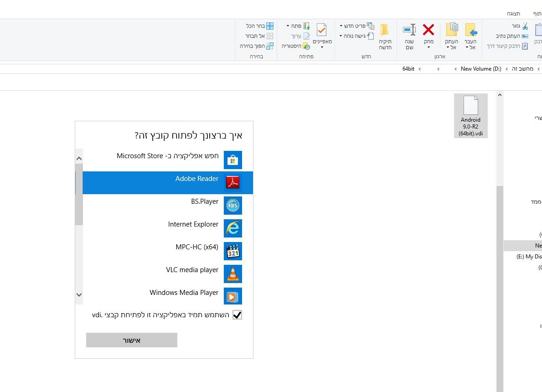Screen dimensions: 542x392
Task: Open Easy access (גישה נוחה) dropdown
Action: coord(357,36)
